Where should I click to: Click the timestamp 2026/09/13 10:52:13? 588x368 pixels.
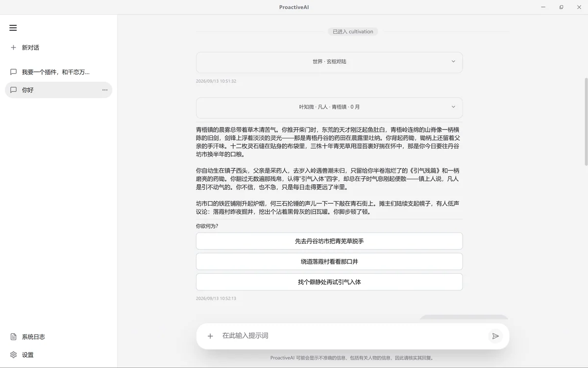216,298
